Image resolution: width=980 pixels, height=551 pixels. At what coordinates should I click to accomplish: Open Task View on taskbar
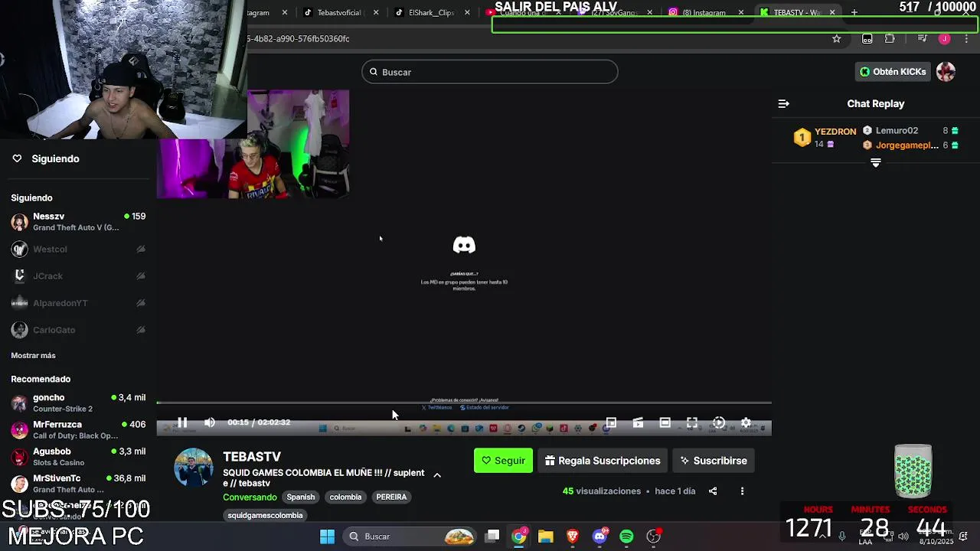492,536
